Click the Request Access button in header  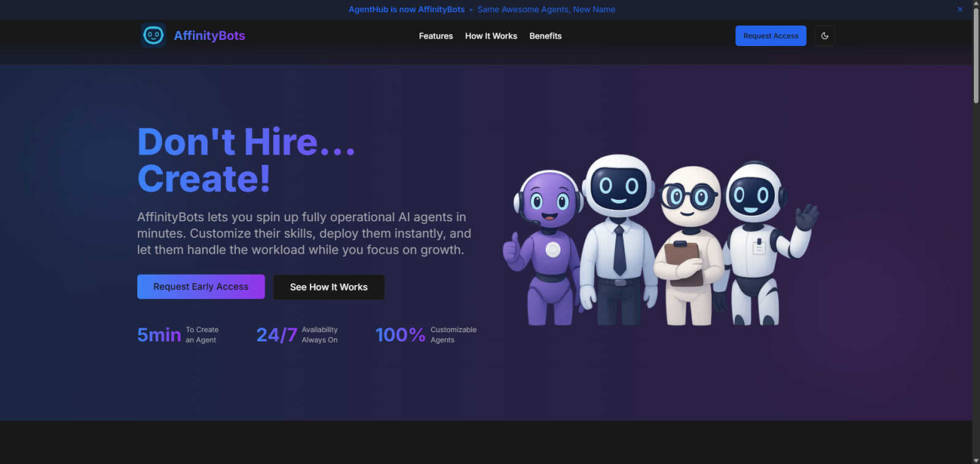[x=771, y=36]
